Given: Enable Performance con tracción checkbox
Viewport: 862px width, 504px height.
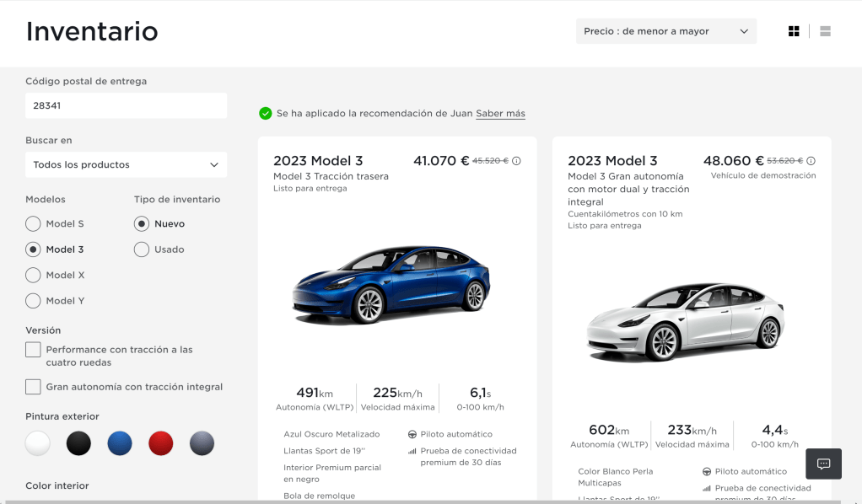Looking at the screenshot, I should pos(33,350).
